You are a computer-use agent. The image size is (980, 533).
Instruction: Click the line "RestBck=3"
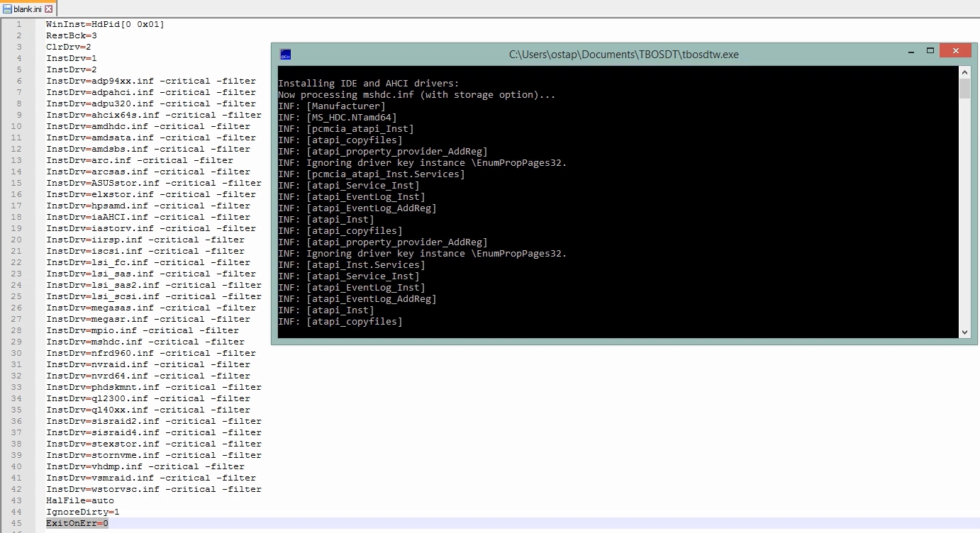[x=72, y=35]
